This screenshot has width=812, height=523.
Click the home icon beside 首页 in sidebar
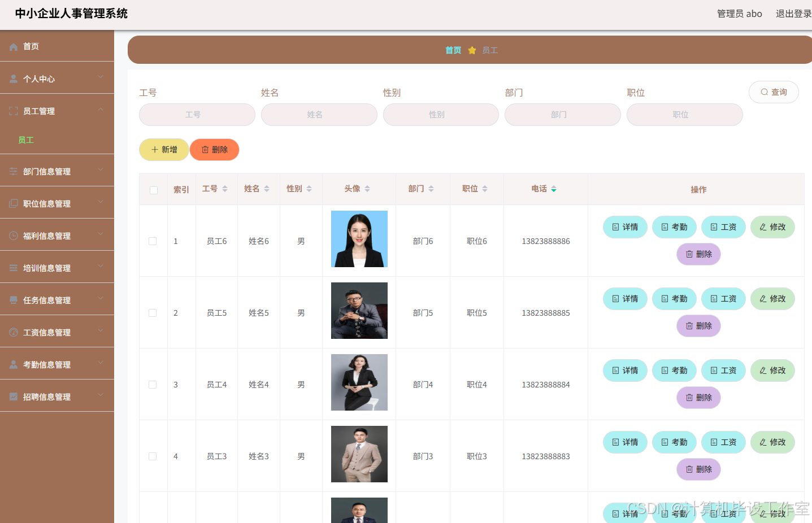tap(14, 47)
